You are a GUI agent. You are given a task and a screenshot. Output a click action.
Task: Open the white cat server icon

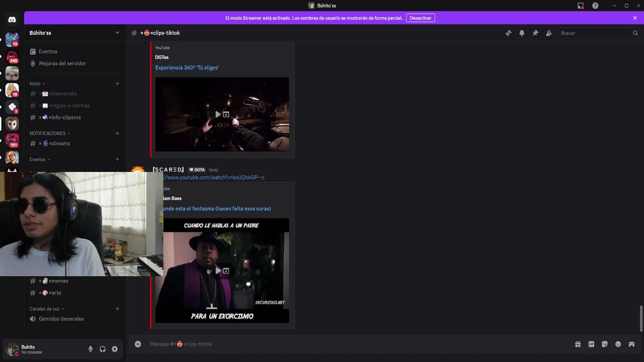point(12,73)
